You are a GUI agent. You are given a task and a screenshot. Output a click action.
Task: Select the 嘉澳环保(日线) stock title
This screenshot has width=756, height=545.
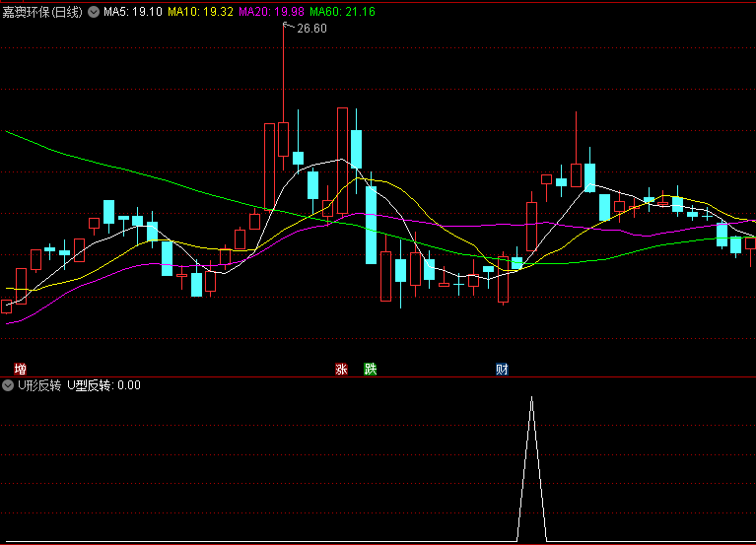[x=43, y=12]
